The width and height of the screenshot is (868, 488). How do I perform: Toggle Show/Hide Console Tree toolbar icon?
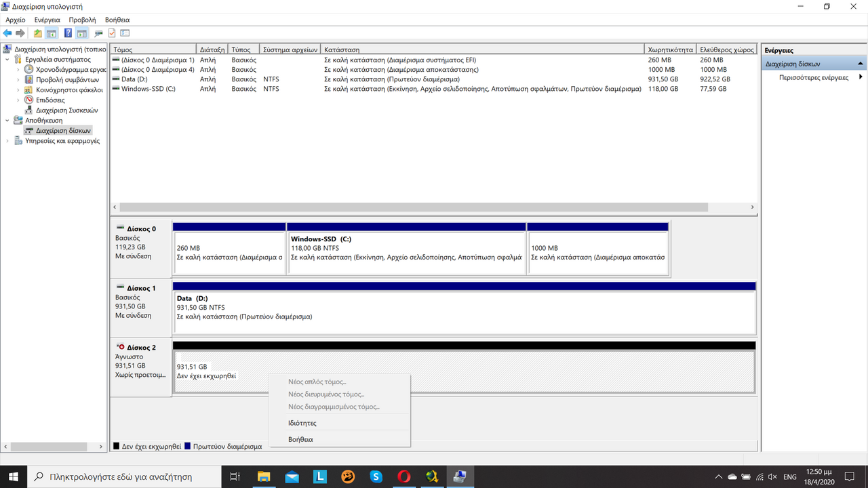point(52,33)
